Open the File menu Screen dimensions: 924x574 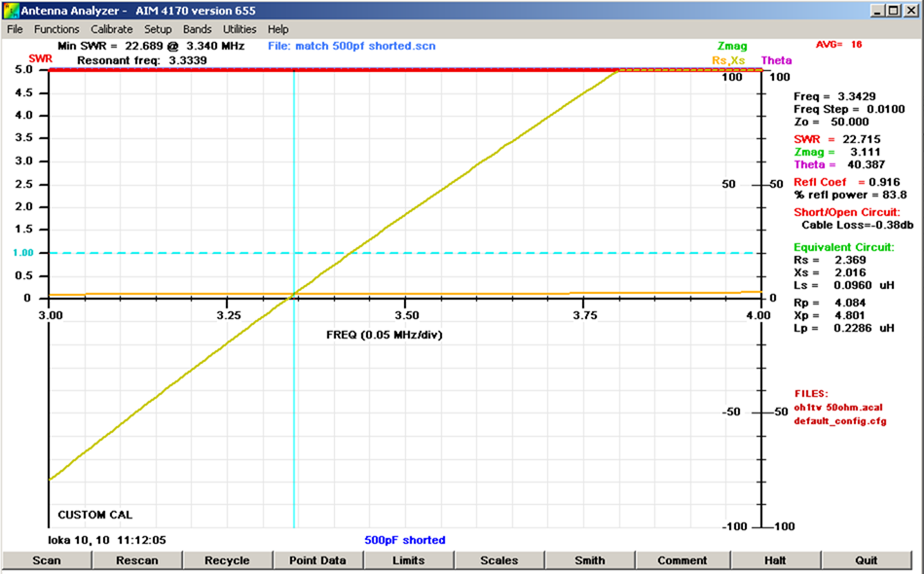click(15, 29)
